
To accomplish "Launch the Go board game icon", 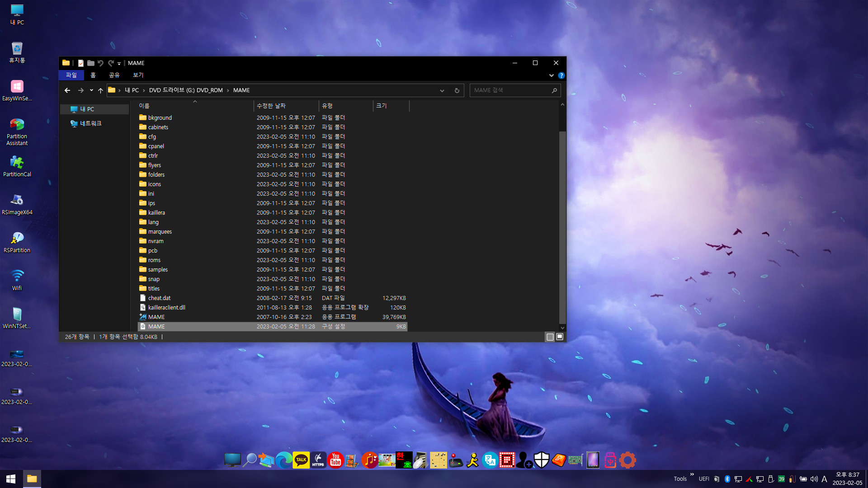I will pyautogui.click(x=439, y=460).
